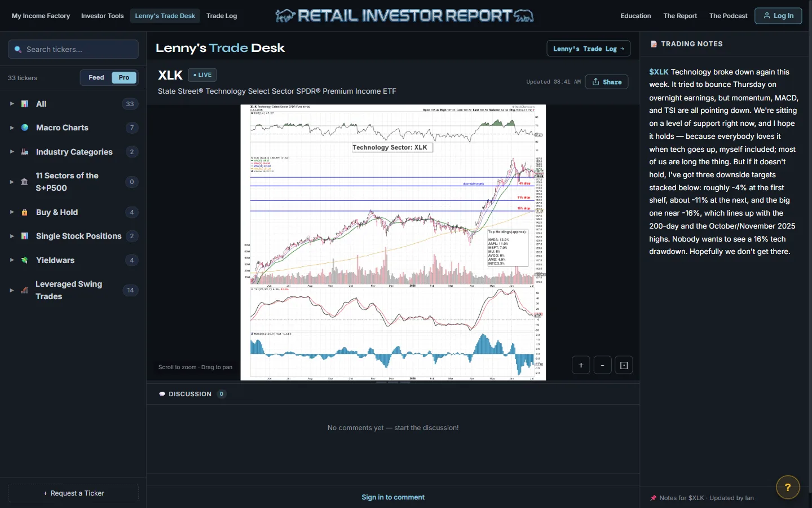Click the All category chart icon
Screen dimensions: 812x508
[x=25, y=104]
